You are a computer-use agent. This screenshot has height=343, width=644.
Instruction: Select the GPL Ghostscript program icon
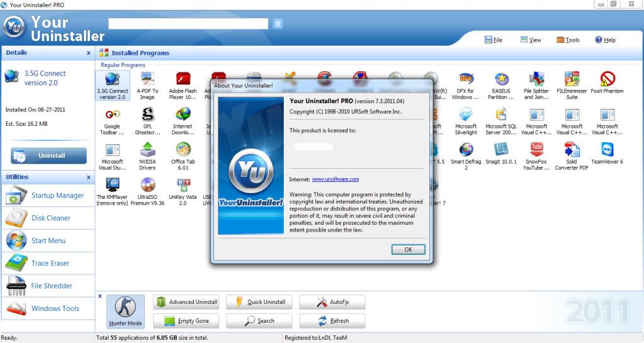point(147,121)
